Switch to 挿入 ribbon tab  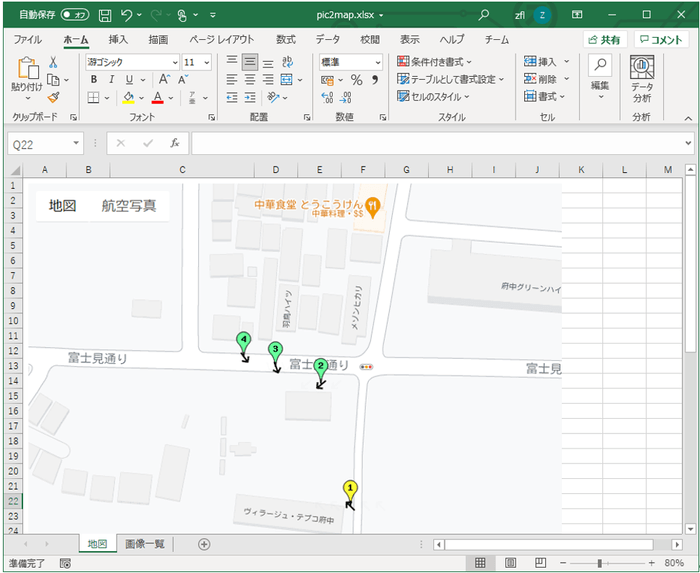[118, 40]
